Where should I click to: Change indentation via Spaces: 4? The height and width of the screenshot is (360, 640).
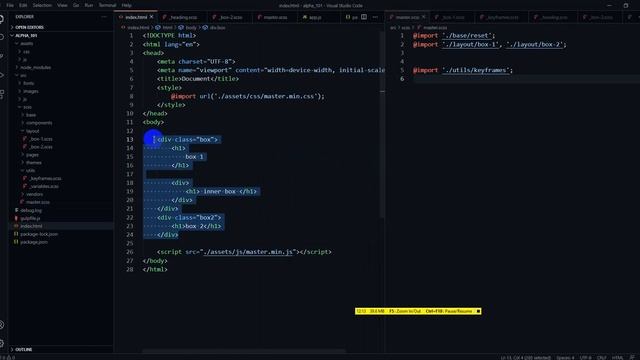pyautogui.click(x=565, y=358)
